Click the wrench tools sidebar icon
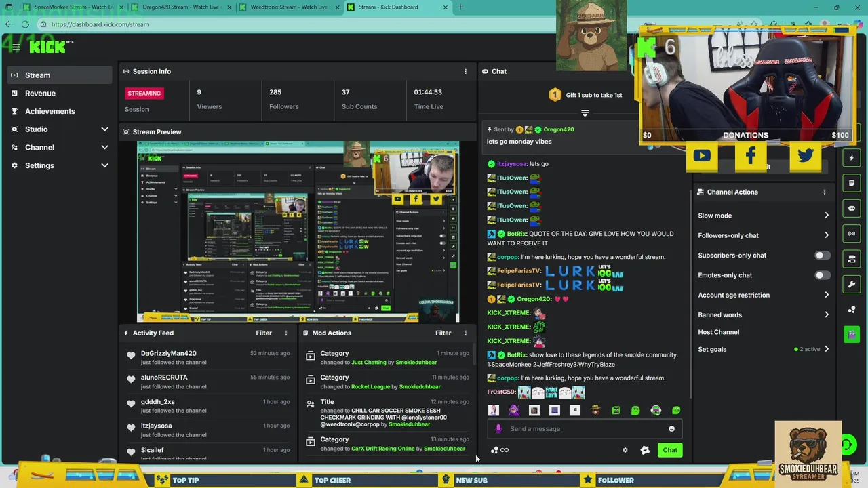The width and height of the screenshot is (868, 488). click(852, 284)
